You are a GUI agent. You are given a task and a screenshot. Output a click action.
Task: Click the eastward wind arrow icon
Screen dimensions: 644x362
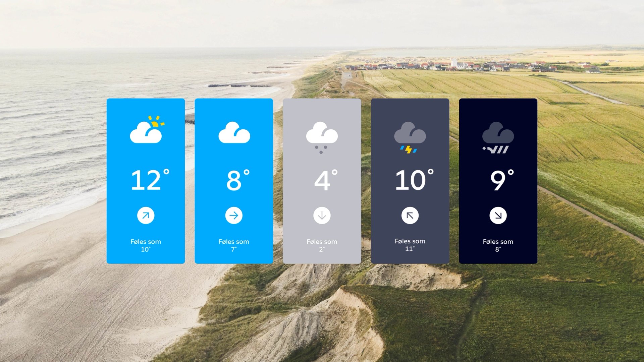click(234, 216)
